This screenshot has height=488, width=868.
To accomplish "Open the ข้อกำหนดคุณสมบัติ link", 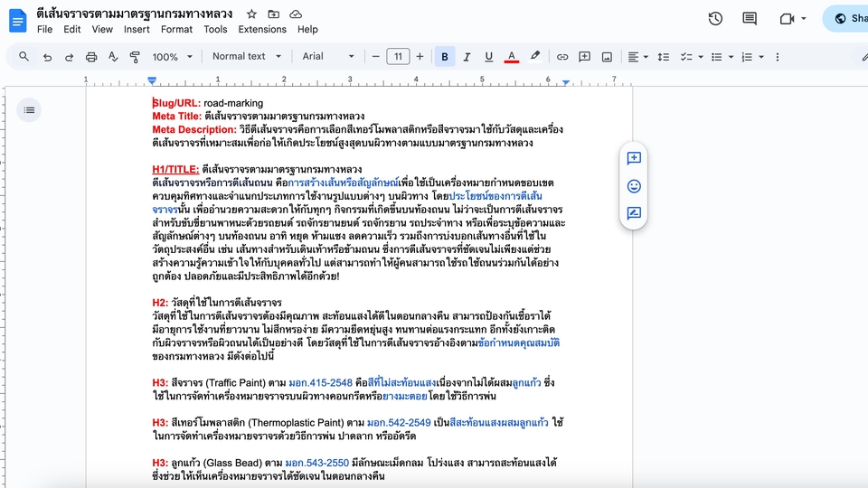I will tap(519, 343).
